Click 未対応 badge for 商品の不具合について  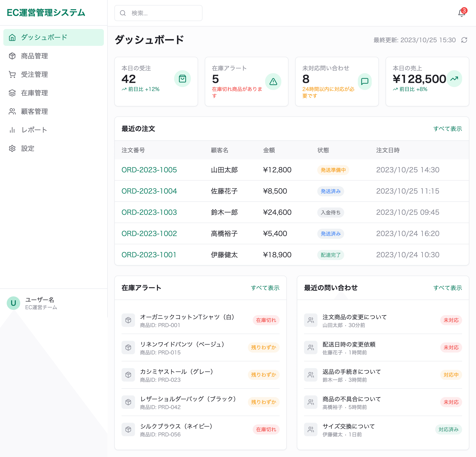point(451,402)
